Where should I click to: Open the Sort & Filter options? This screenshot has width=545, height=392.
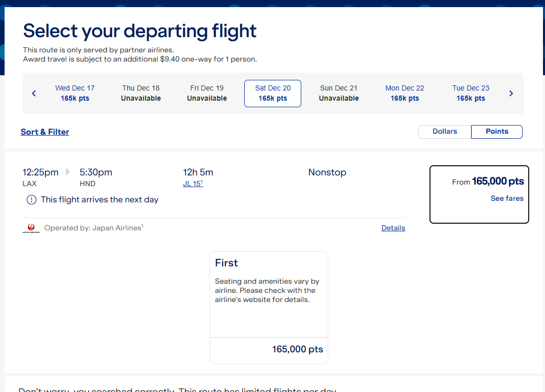click(45, 132)
